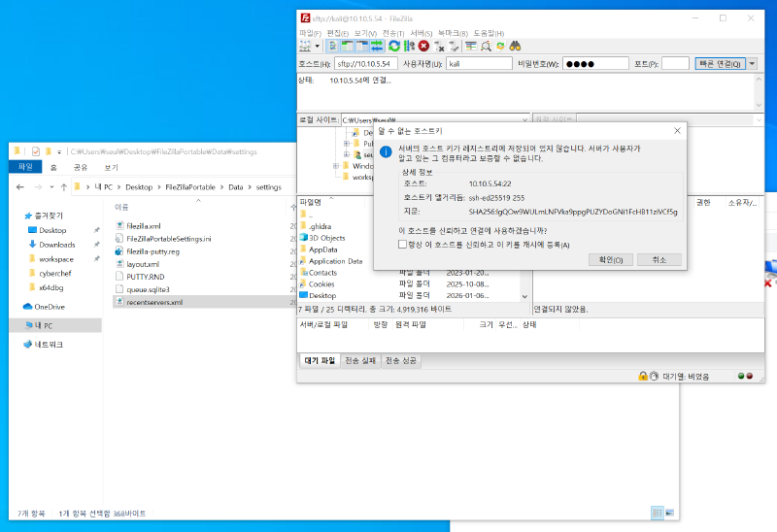Viewport: 777px width, 532px height.
Task: Click the 포트(P) port input field
Action: tap(675, 64)
